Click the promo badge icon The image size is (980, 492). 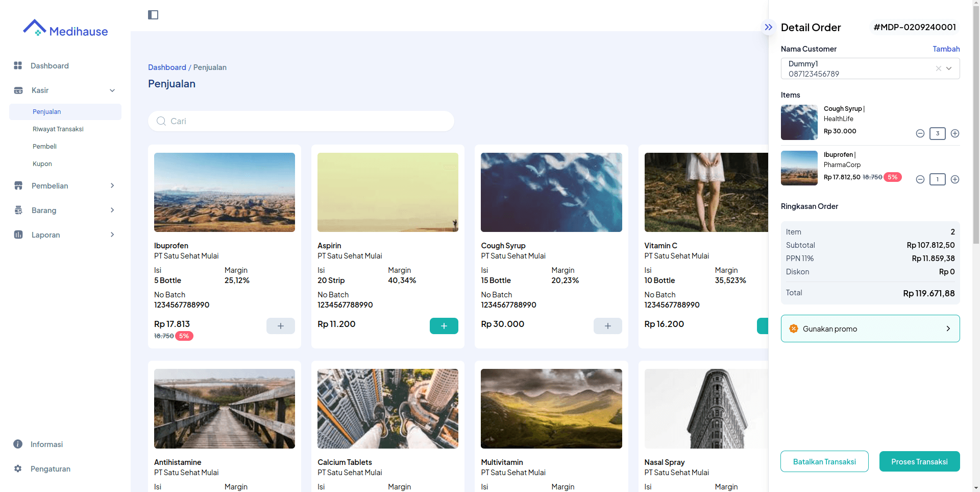coord(794,329)
